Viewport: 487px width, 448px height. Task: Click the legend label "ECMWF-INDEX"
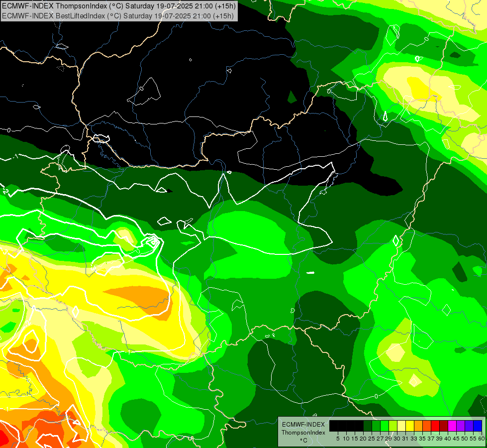coord(303,425)
